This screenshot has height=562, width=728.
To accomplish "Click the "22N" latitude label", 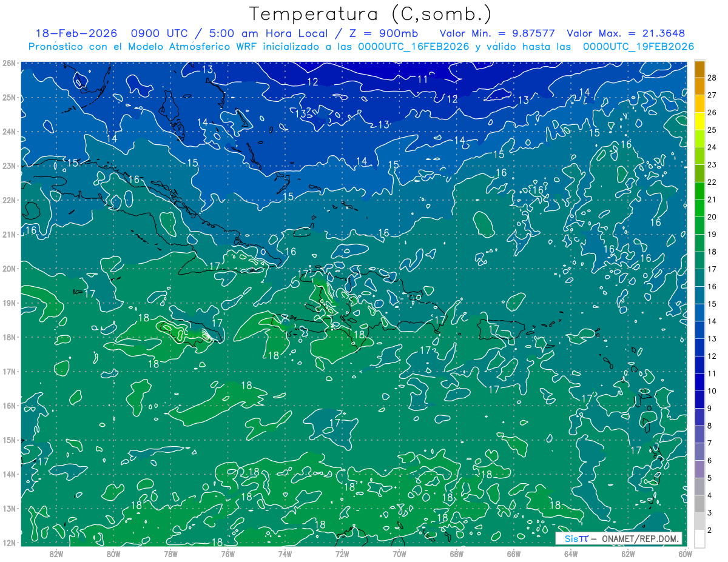I will tap(9, 200).
